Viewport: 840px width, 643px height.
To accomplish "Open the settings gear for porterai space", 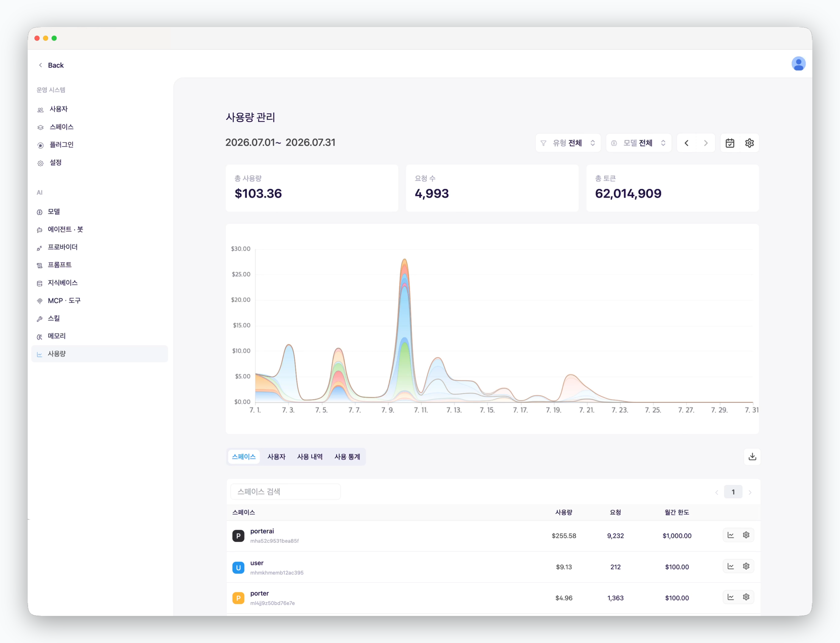I will click(746, 535).
